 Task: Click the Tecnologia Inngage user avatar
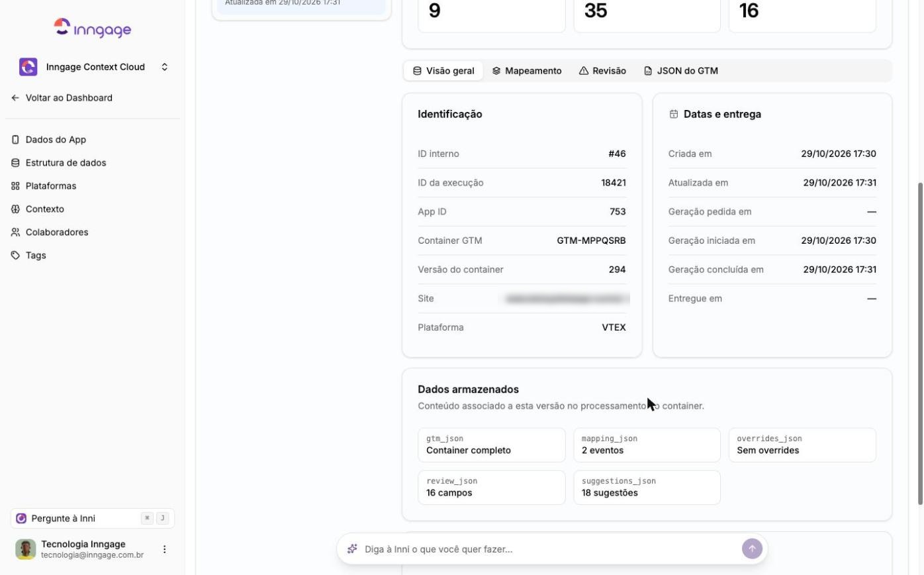point(26,549)
